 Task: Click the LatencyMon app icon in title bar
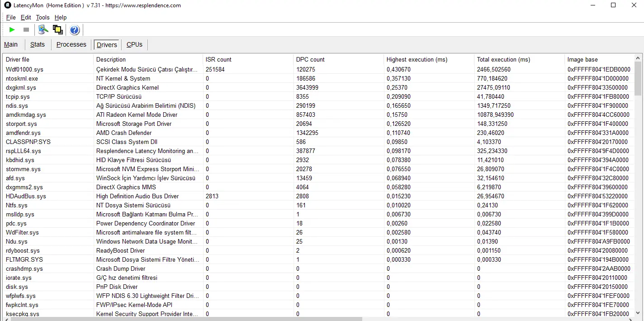pos(8,5)
